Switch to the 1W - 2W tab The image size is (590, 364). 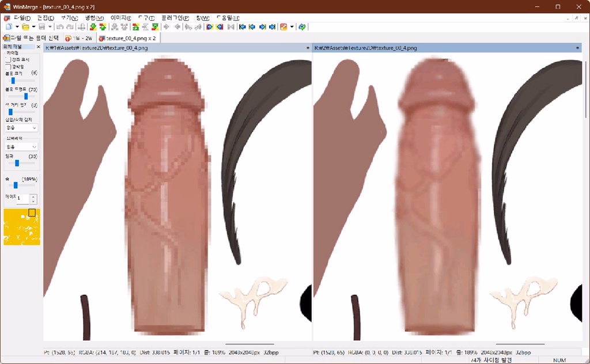(x=78, y=38)
